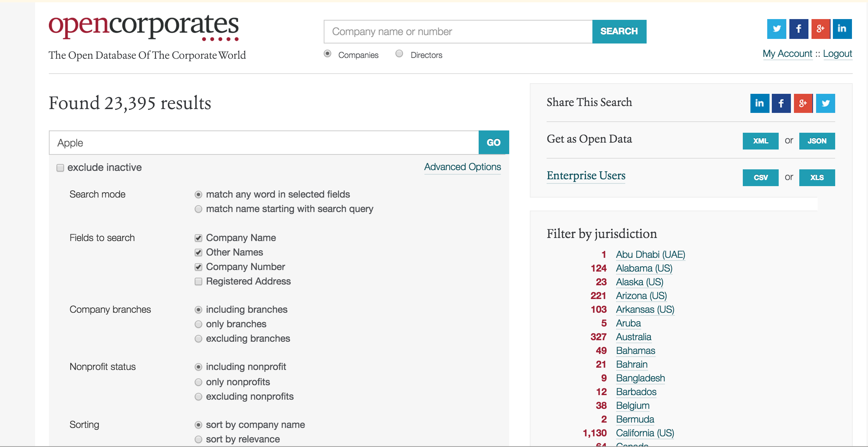Click the header LinkedIn icon
The image size is (868, 447).
tap(842, 29)
